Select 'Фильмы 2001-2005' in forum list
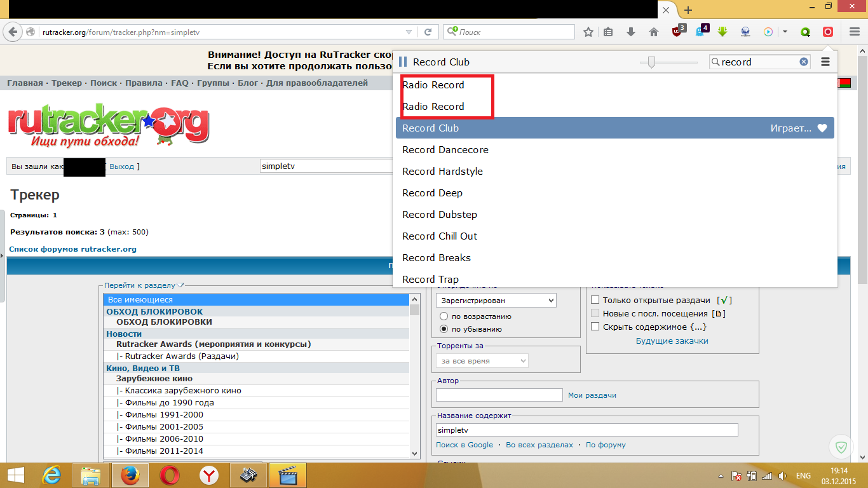The height and width of the screenshot is (488, 868). (x=257, y=427)
